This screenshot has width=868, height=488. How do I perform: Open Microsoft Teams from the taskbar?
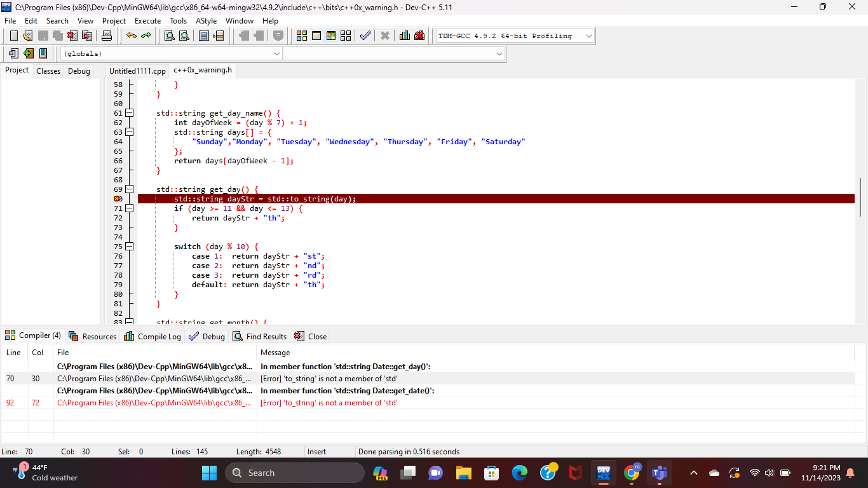tap(660, 473)
